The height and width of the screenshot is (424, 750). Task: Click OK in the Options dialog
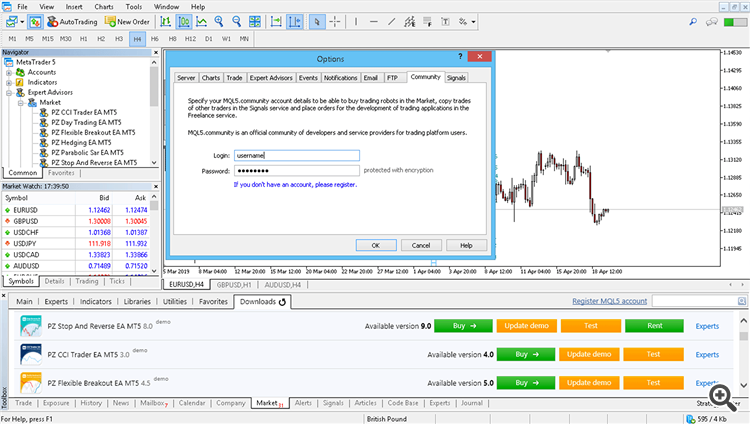tap(376, 245)
